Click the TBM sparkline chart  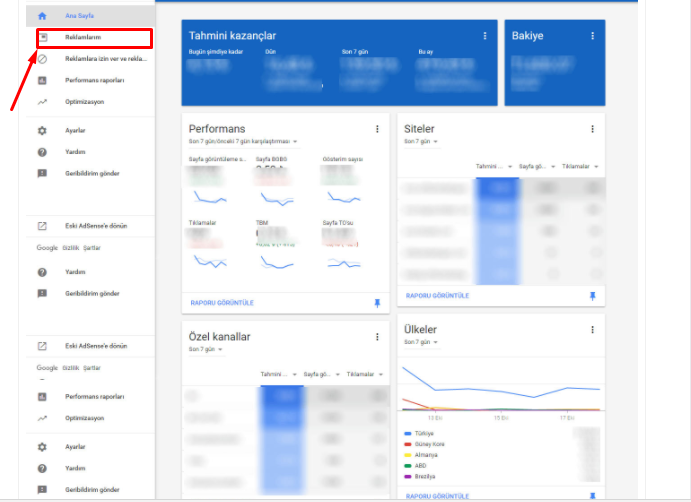tap(277, 263)
